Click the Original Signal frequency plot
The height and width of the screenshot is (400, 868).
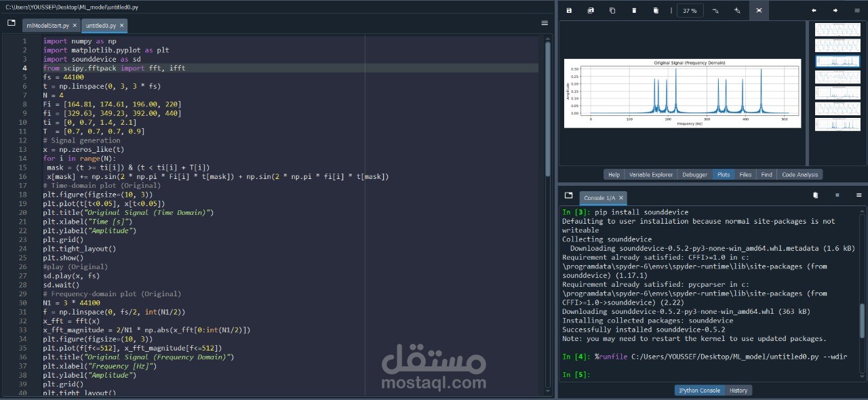click(x=682, y=94)
